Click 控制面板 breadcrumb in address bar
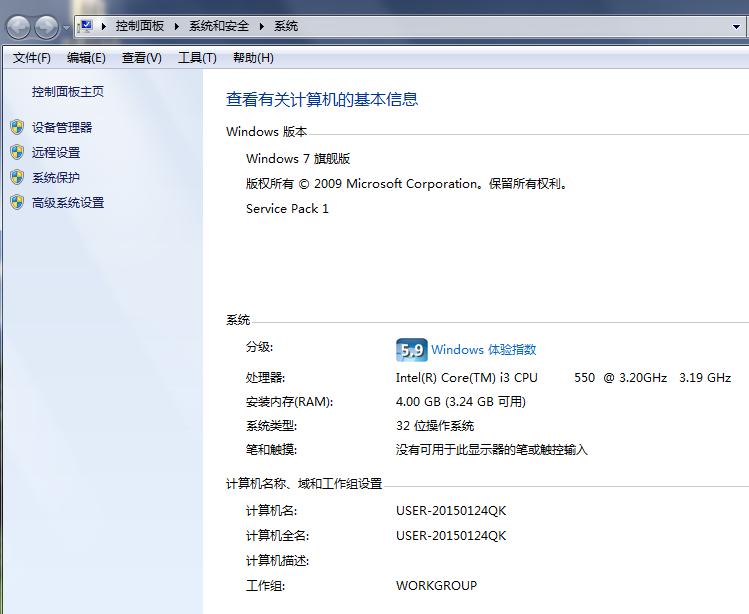Viewport: 749px width, 614px height. click(139, 26)
